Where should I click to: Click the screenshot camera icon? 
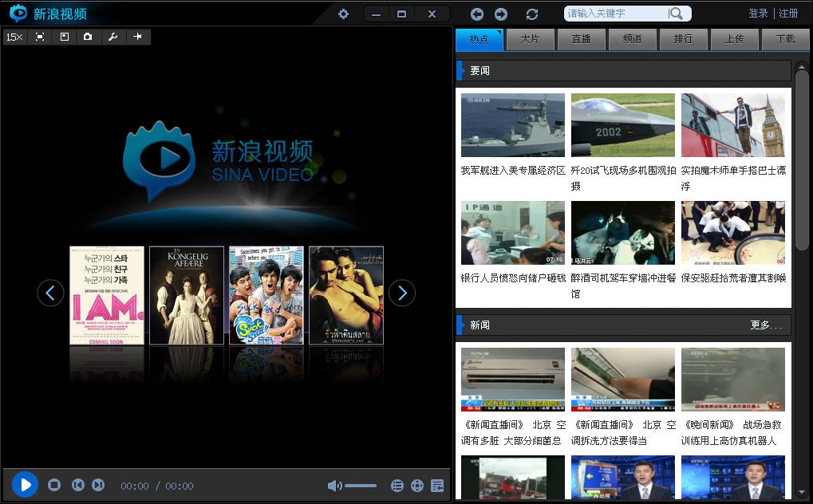click(x=88, y=37)
